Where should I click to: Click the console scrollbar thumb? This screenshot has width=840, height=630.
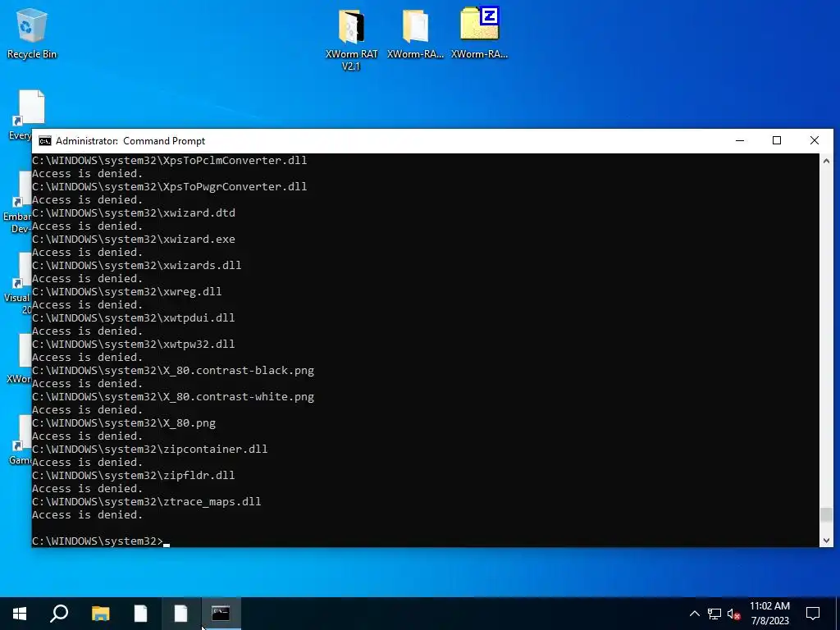pos(826,514)
